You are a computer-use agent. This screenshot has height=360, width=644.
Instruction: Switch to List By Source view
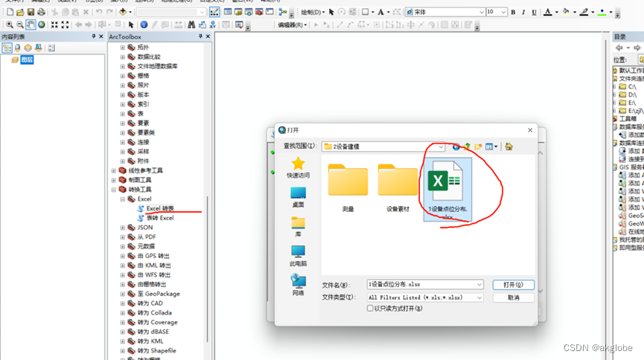click(x=18, y=48)
